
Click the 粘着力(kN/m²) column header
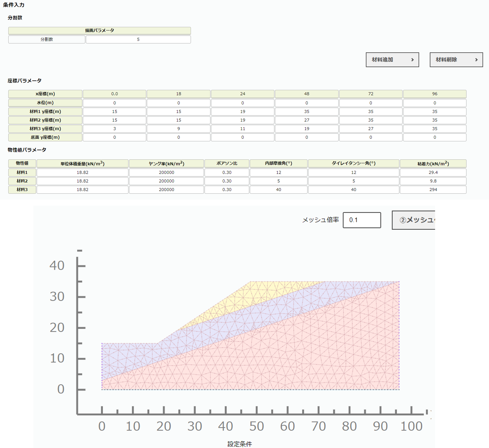[433, 163]
